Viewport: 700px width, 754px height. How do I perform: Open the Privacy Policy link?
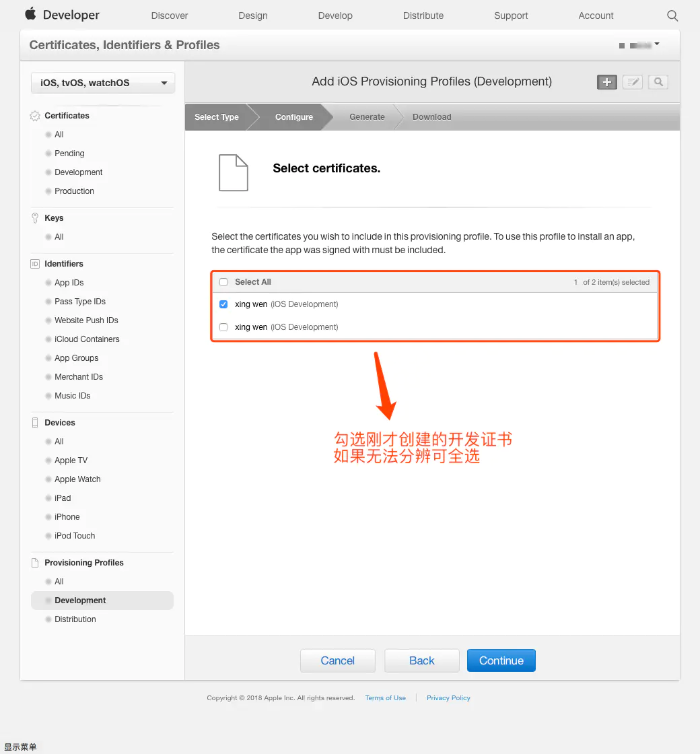[448, 697]
